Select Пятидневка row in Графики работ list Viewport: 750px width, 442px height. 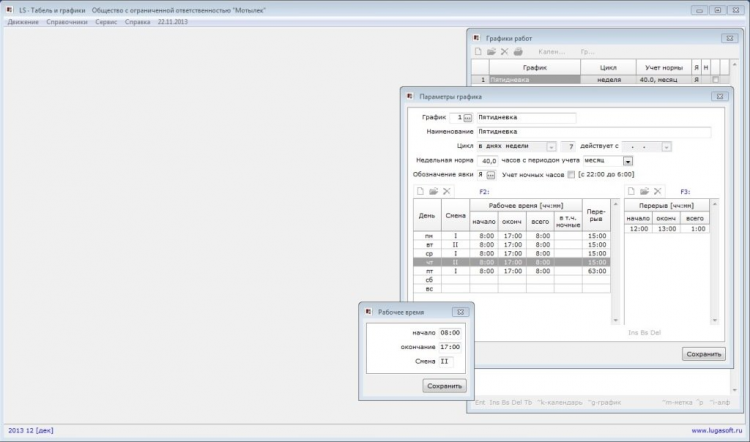click(x=600, y=80)
